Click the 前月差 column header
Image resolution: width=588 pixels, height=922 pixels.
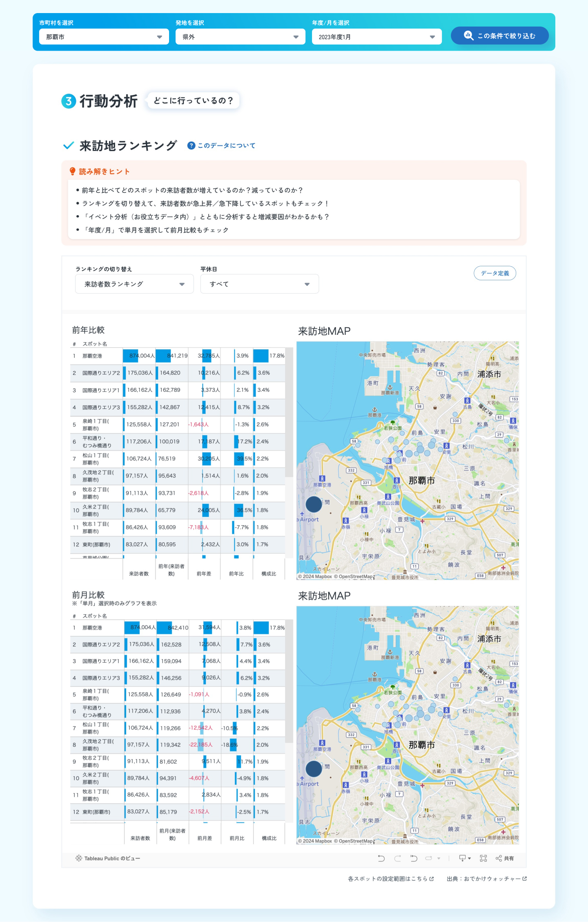coord(205,838)
